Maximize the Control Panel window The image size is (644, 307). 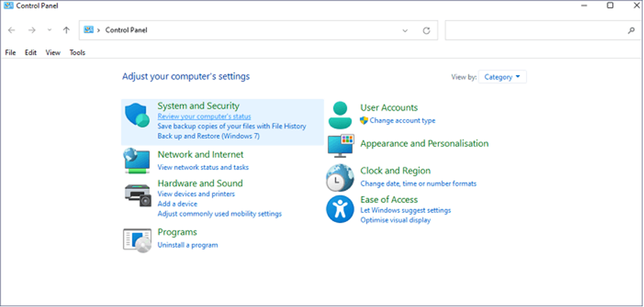610,5
